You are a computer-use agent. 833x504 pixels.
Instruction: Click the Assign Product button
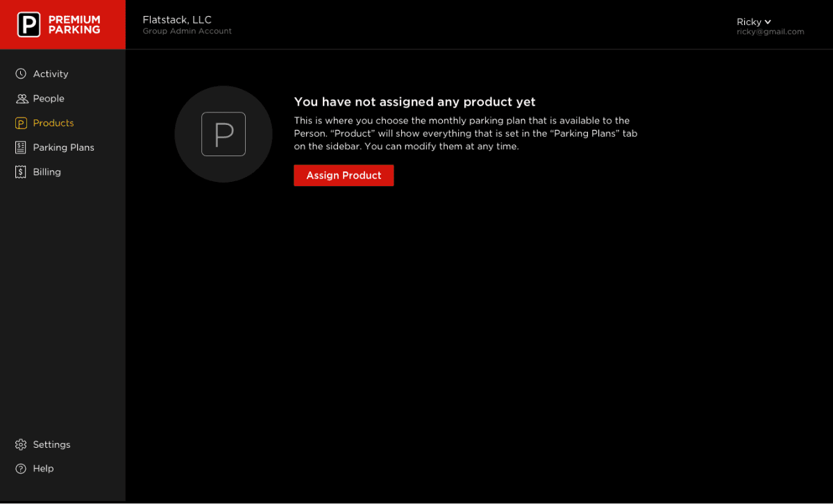(x=344, y=175)
